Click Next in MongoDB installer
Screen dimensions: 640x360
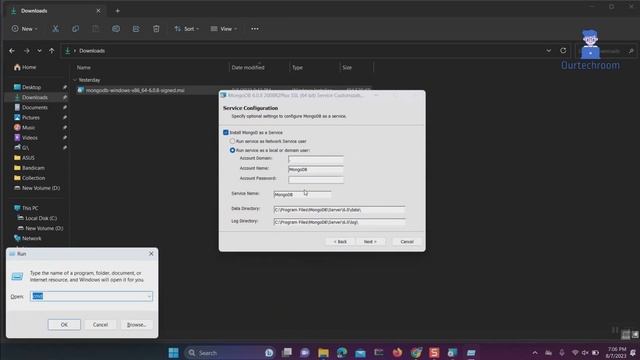pos(370,242)
